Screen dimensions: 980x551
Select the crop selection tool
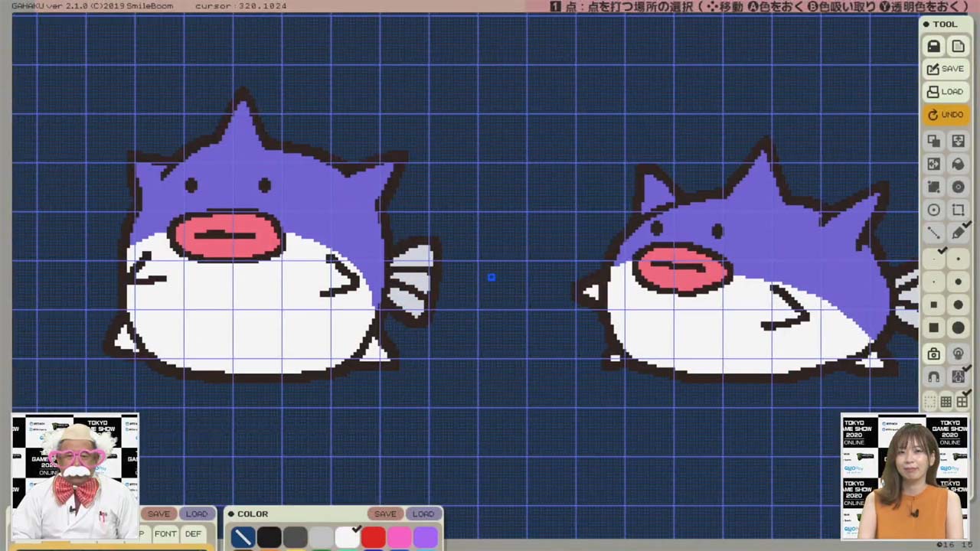(x=958, y=210)
